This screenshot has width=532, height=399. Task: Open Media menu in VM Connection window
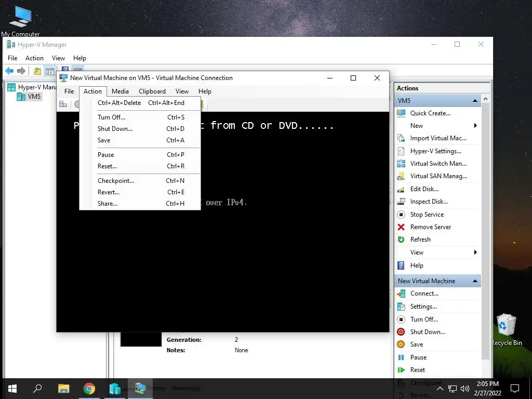[120, 91]
